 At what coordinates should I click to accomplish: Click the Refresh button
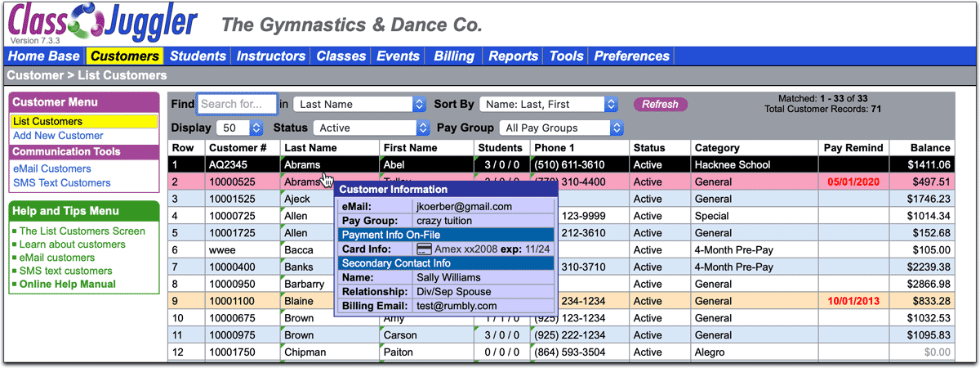660,105
